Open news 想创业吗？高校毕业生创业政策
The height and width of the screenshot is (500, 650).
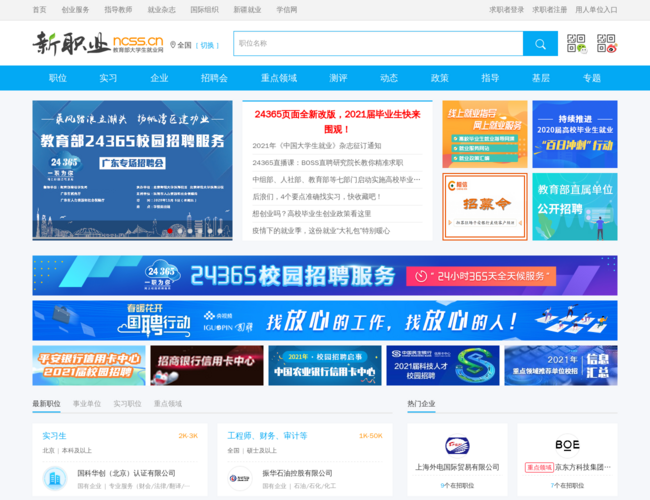[312, 214]
